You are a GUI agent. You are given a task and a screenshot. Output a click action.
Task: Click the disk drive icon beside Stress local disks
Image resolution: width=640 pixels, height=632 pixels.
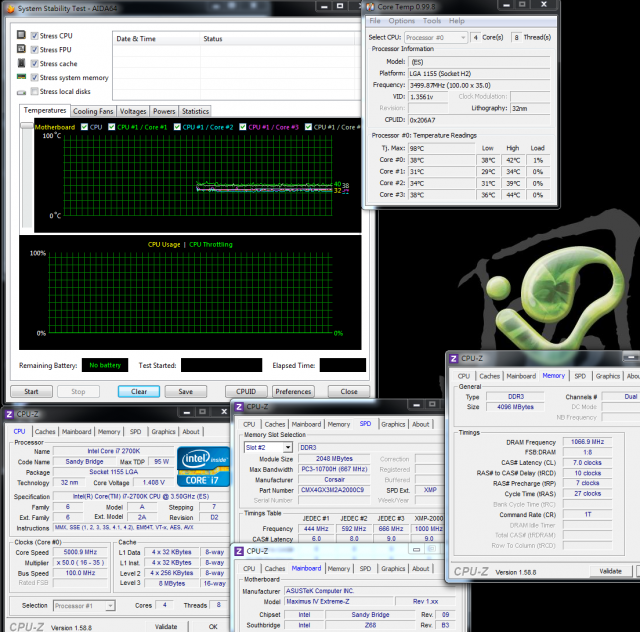click(x=21, y=92)
